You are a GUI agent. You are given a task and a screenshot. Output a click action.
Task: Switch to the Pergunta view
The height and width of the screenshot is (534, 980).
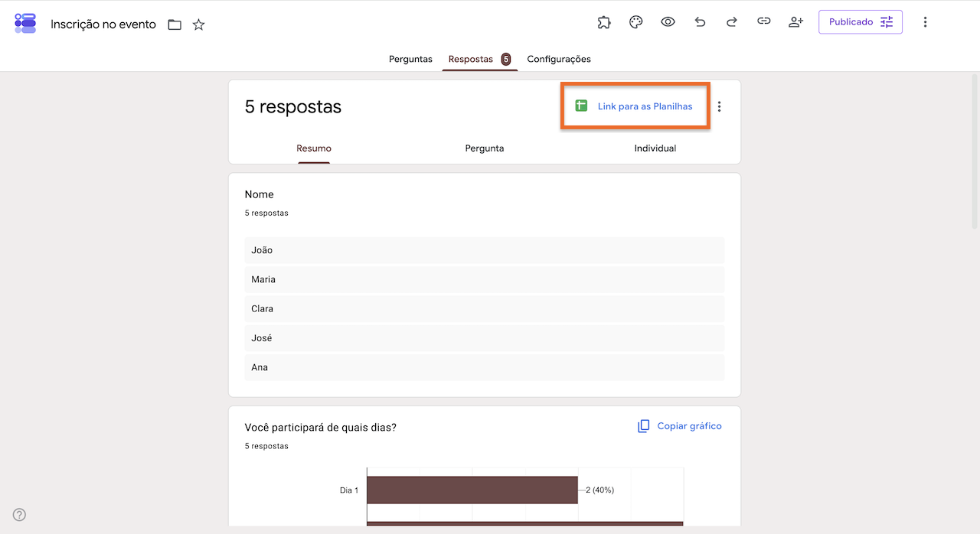point(485,148)
